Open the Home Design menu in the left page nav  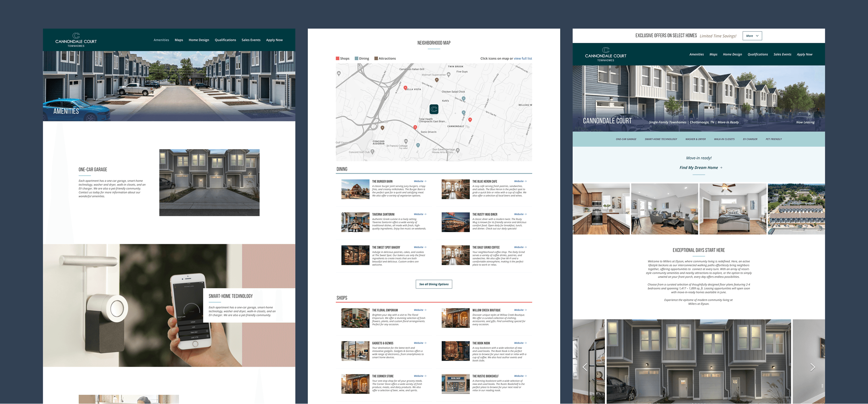(199, 40)
